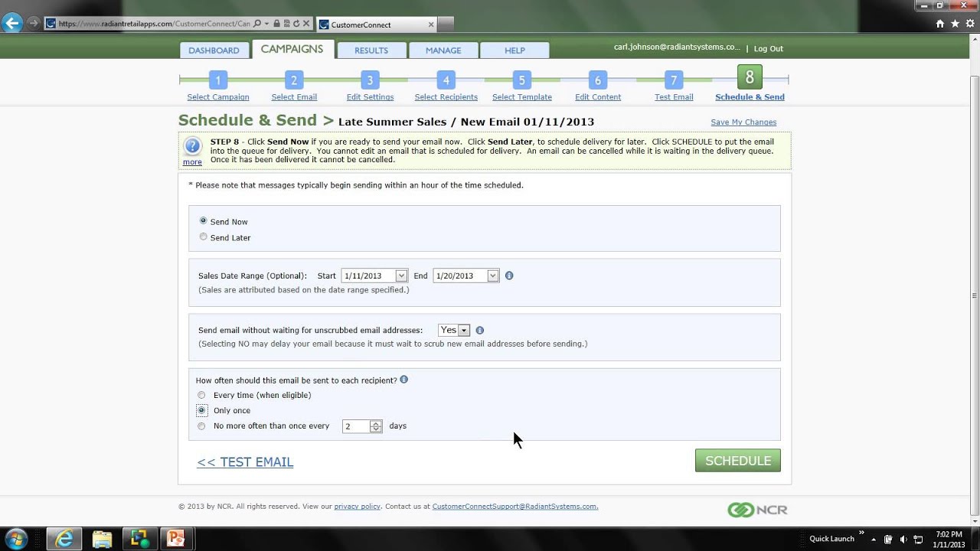Image resolution: width=980 pixels, height=551 pixels.
Task: Click the search magnifier in address bar
Action: [x=257, y=24]
